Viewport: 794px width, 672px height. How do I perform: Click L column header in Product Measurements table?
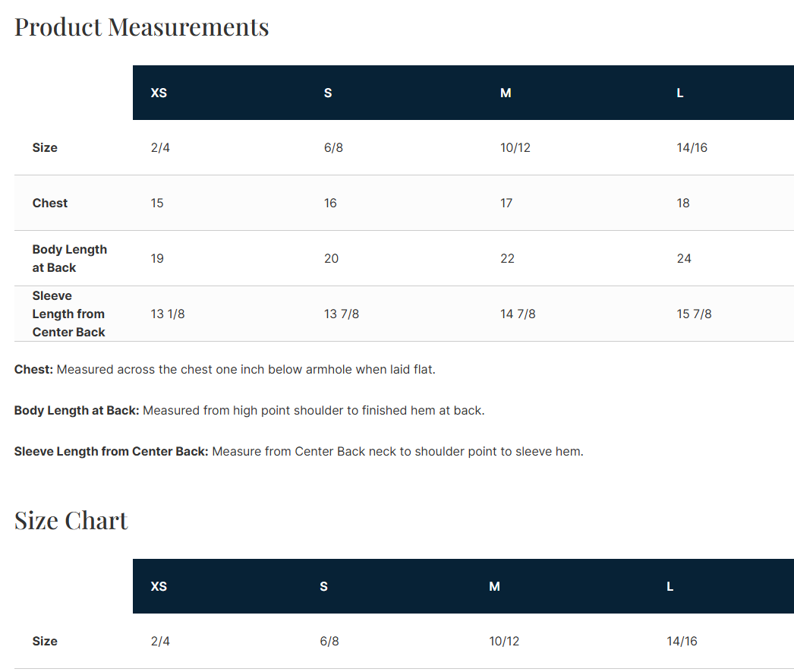pos(680,93)
